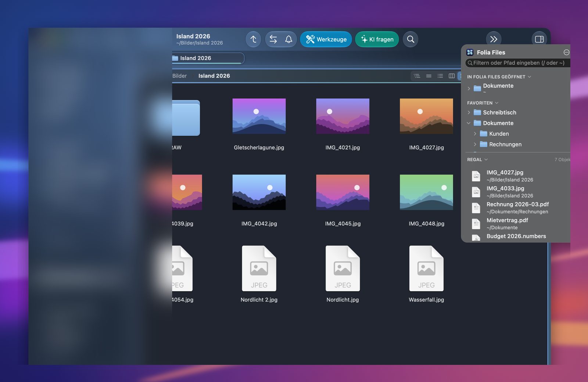Select the IMG_4042.jpg thumbnail
The width and height of the screenshot is (588, 382).
[259, 192]
